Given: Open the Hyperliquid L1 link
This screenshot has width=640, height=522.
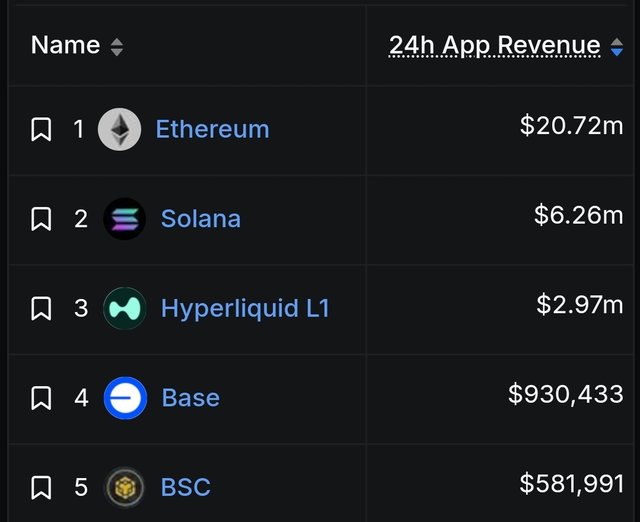Looking at the screenshot, I should [245, 309].
